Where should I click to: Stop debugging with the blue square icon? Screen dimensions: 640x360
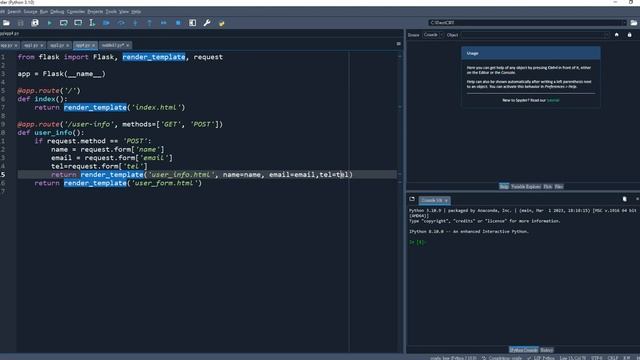click(178, 23)
